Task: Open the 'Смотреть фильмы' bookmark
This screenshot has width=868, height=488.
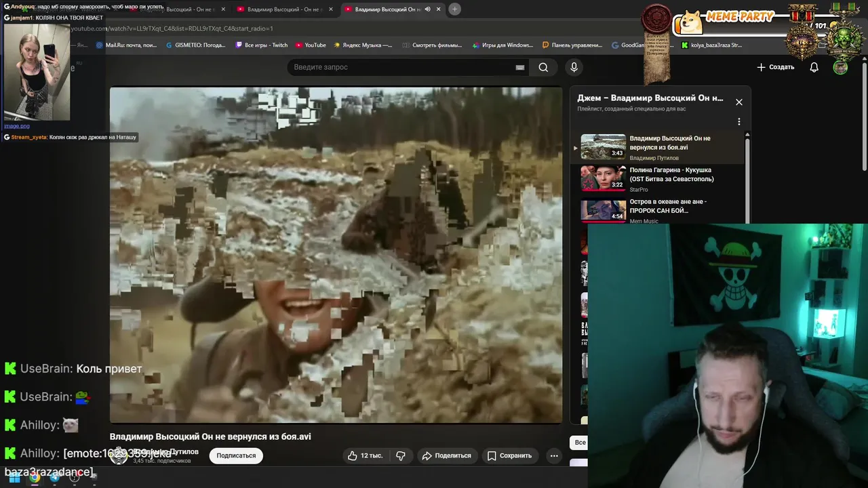Action: coord(432,45)
